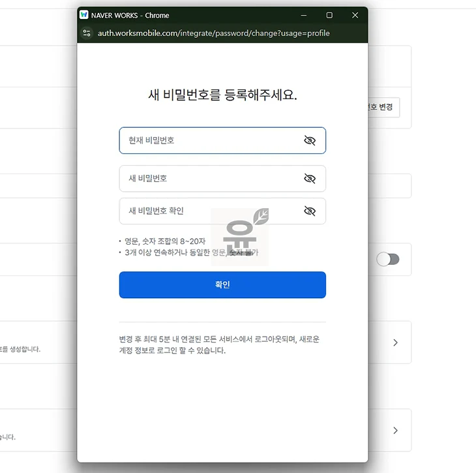Click the NAVER WORKS favicon in title bar

pos(83,15)
